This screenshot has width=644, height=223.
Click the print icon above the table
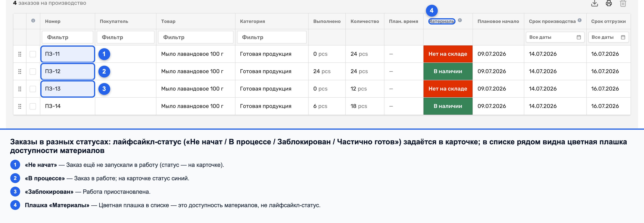[609, 4]
